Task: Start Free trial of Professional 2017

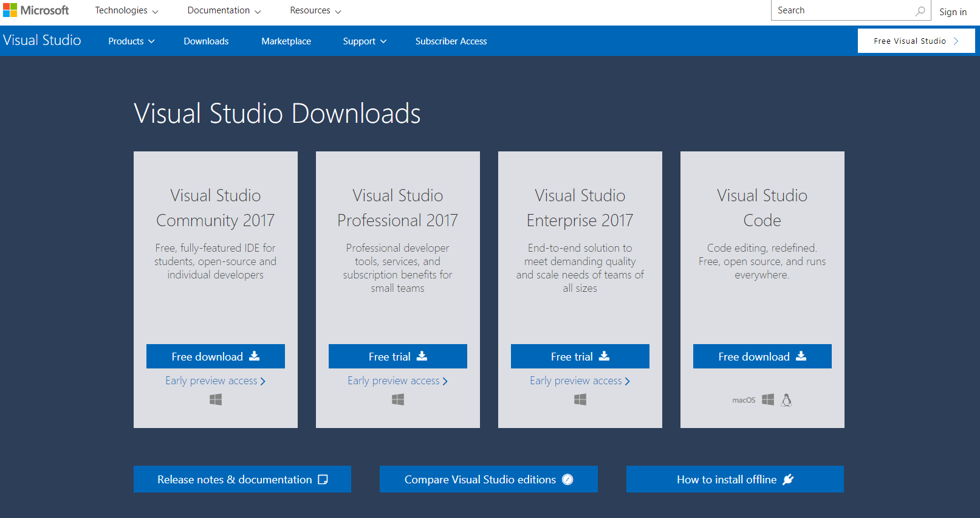Action: 398,356
